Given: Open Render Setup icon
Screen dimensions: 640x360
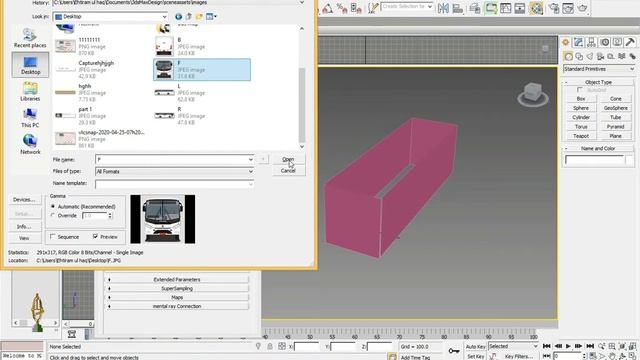Looking at the screenshot, I should click(x=554, y=8).
